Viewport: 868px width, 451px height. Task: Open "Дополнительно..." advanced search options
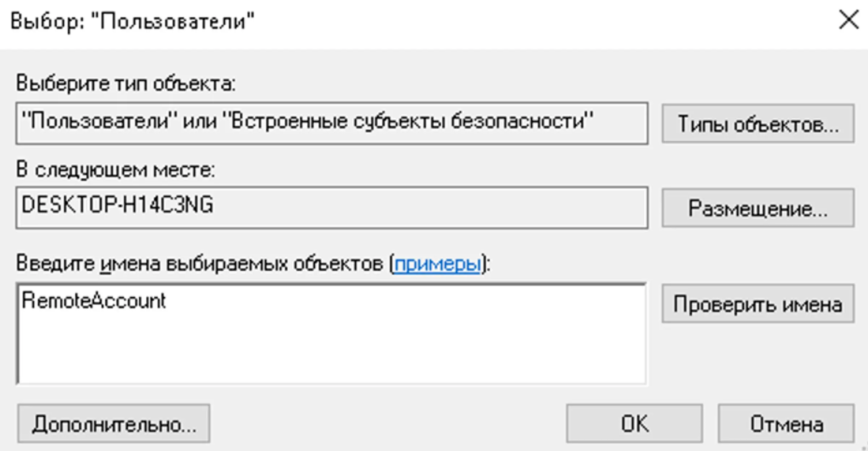pos(114,424)
